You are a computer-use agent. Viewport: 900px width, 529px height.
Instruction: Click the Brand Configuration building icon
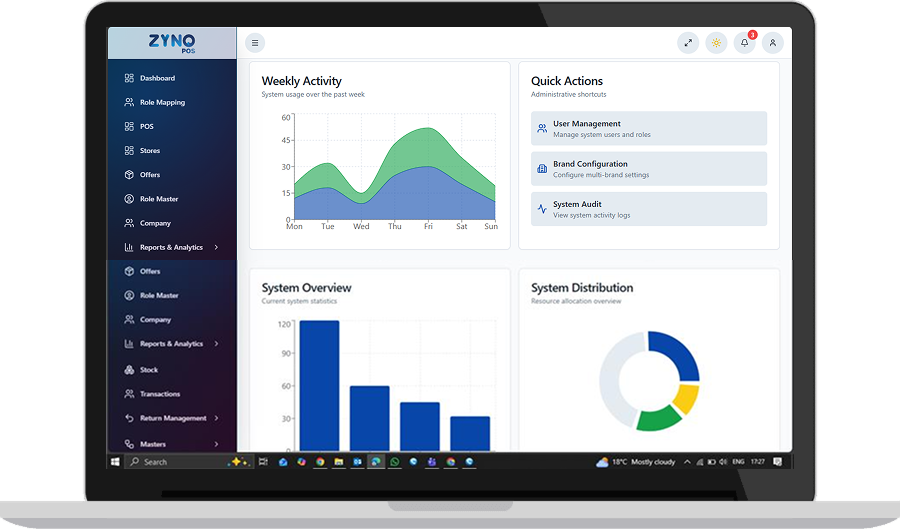(x=542, y=169)
